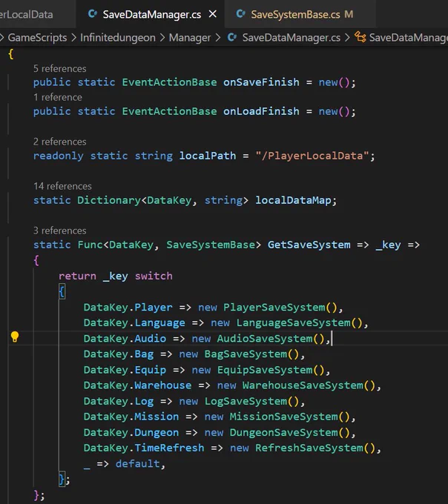Click the onSaveFinish identifier
Viewport: 448px width, 504px height.
[261, 82]
